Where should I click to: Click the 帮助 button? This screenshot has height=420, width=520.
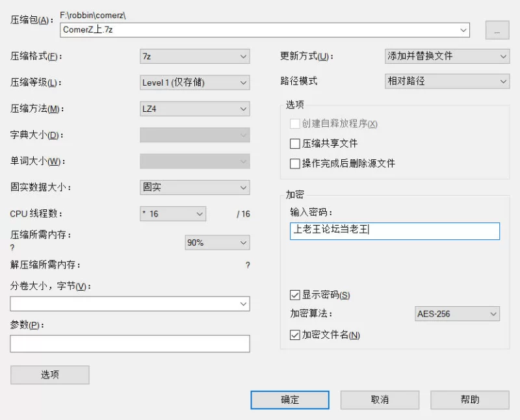point(470,400)
